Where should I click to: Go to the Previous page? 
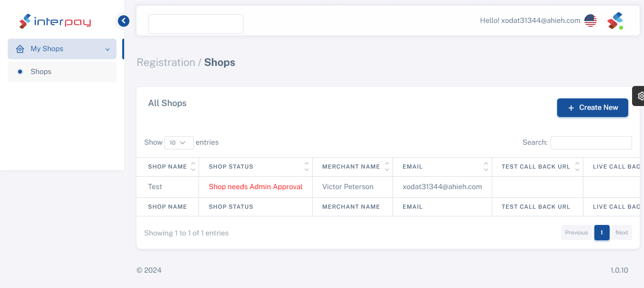coord(576,233)
